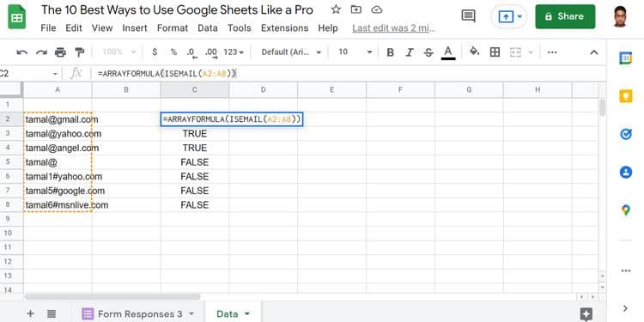The width and height of the screenshot is (644, 322).
Task: Check cloud save status icon
Action: [x=376, y=9]
